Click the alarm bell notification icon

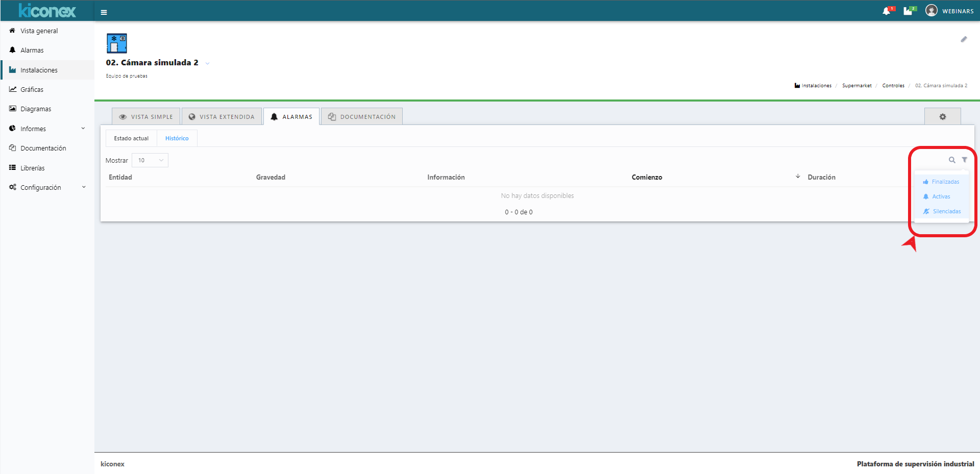(886, 11)
